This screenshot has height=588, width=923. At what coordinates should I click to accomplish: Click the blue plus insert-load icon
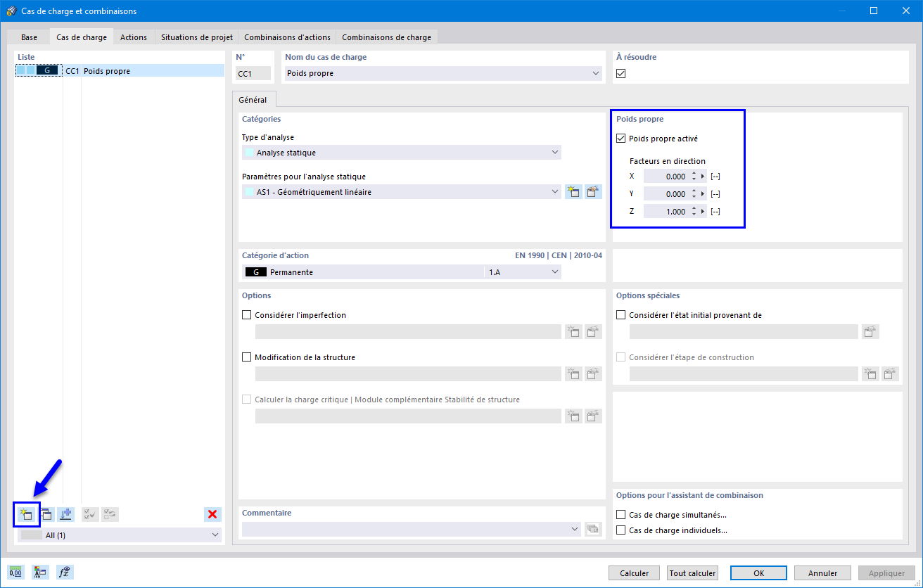pos(66,514)
